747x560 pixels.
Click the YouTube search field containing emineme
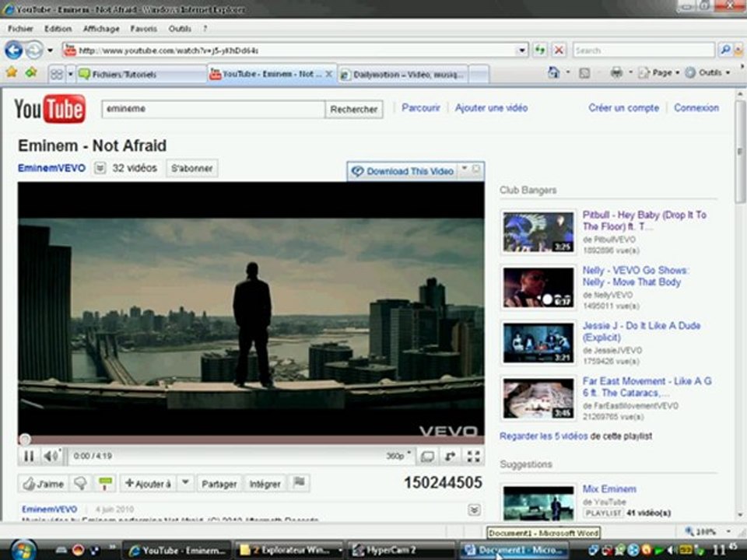click(213, 109)
